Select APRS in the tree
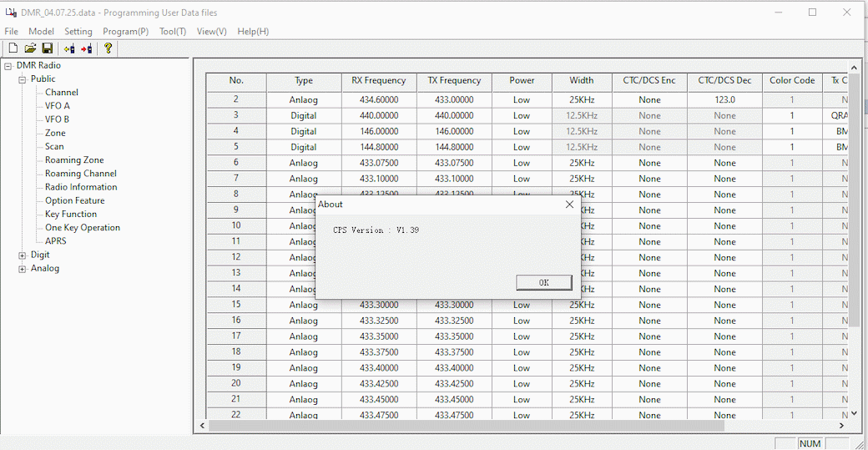 [x=55, y=241]
